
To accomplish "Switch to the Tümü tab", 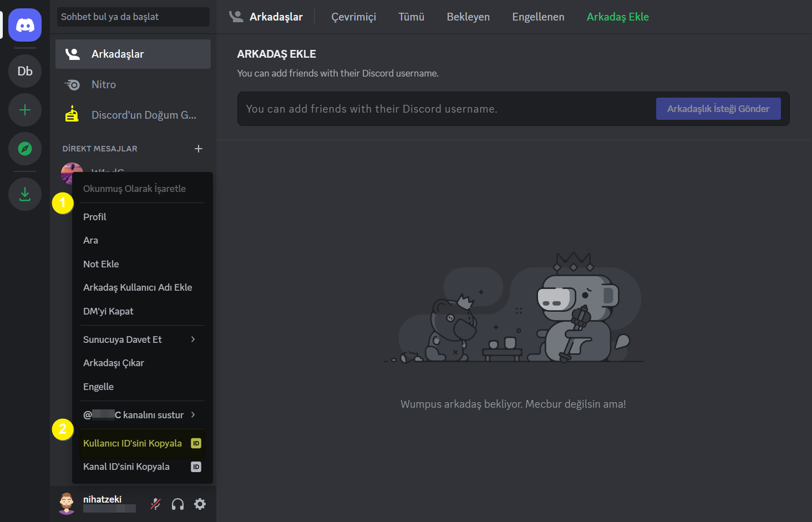I will pyautogui.click(x=412, y=17).
